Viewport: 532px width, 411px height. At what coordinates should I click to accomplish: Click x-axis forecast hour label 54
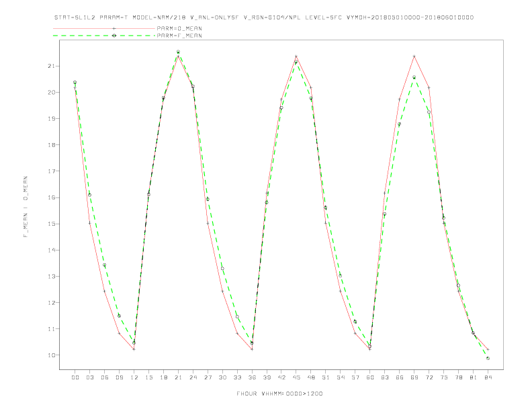(341, 377)
